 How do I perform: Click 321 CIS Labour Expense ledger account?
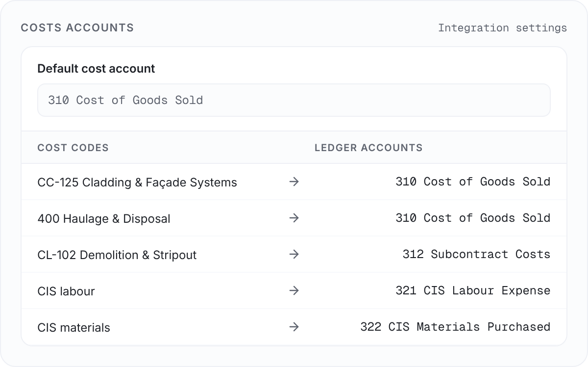coord(473,290)
